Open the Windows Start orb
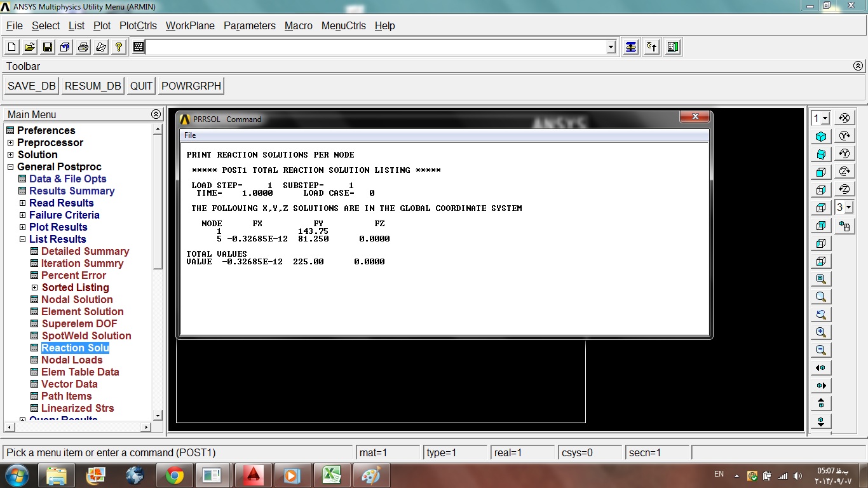The image size is (868, 488). tap(17, 475)
